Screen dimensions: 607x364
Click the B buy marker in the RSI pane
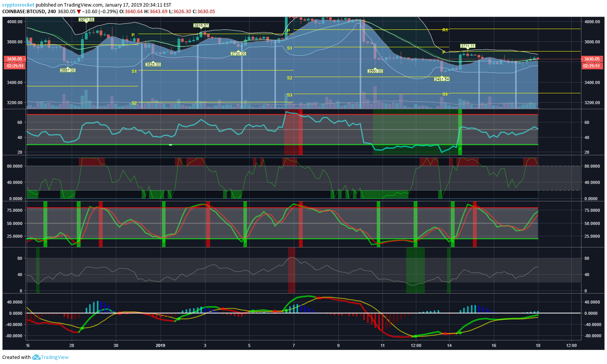click(460, 149)
